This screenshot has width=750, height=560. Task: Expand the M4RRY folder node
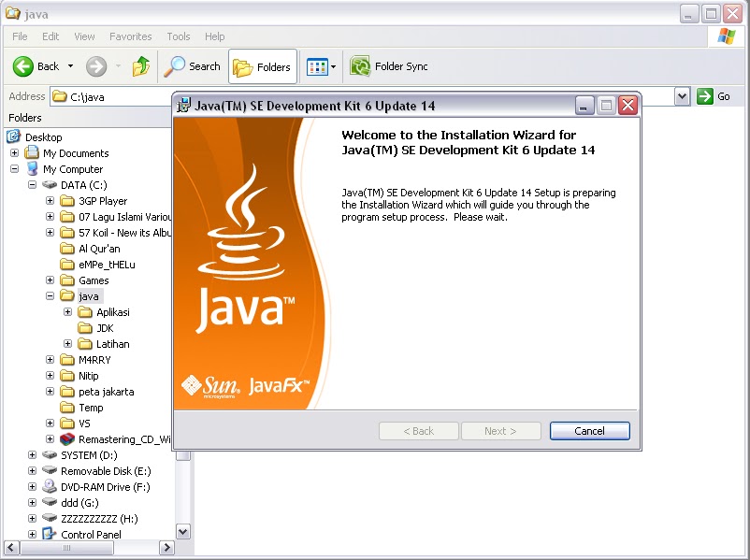point(50,359)
